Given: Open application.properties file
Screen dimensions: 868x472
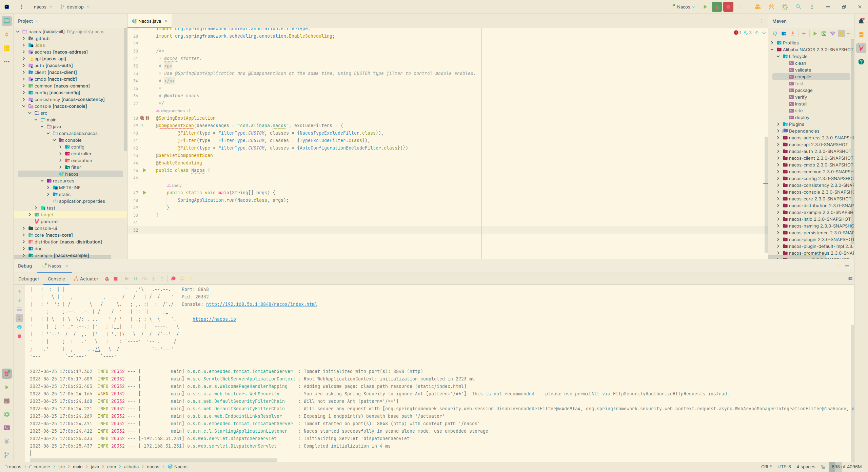Looking at the screenshot, I should coord(82,201).
